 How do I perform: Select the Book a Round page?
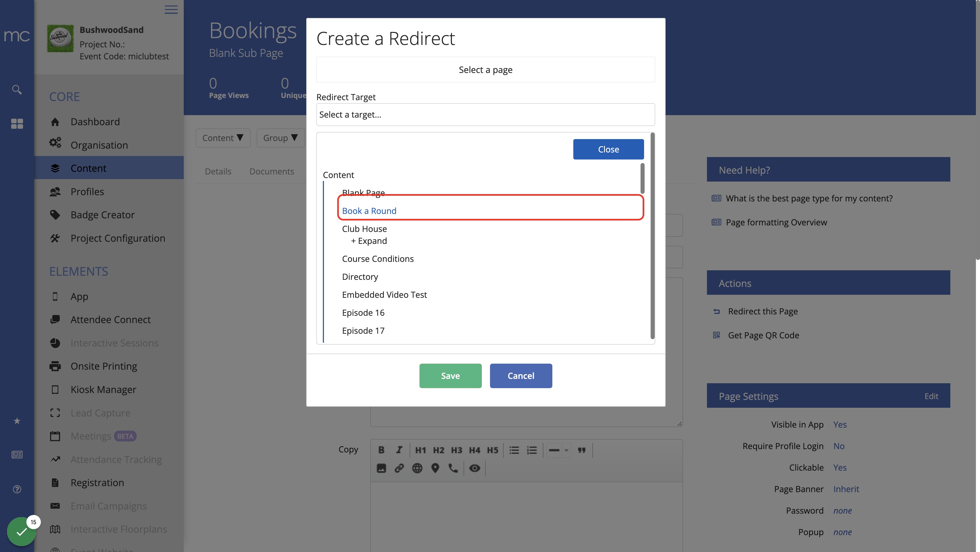point(369,211)
